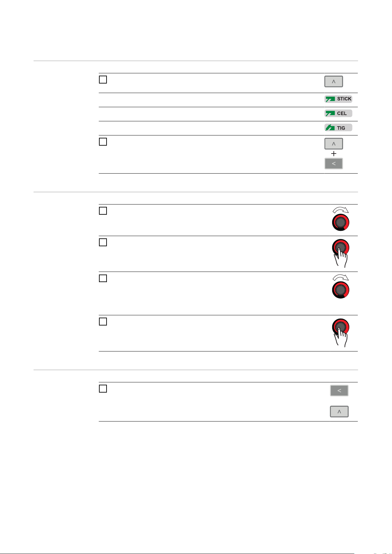Image resolution: width=392 pixels, height=554 pixels.
Task: Tick the checkbox in the row below TIG
Action: [x=103, y=142]
